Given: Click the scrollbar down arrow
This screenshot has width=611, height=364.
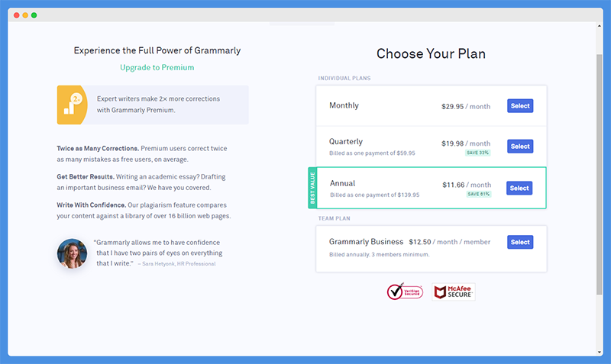Looking at the screenshot, I should (x=600, y=353).
